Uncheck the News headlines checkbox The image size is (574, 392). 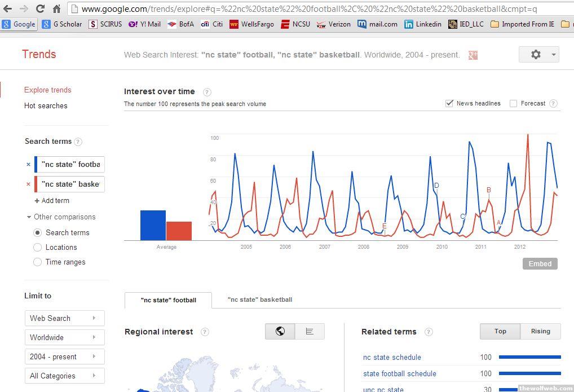click(x=449, y=103)
